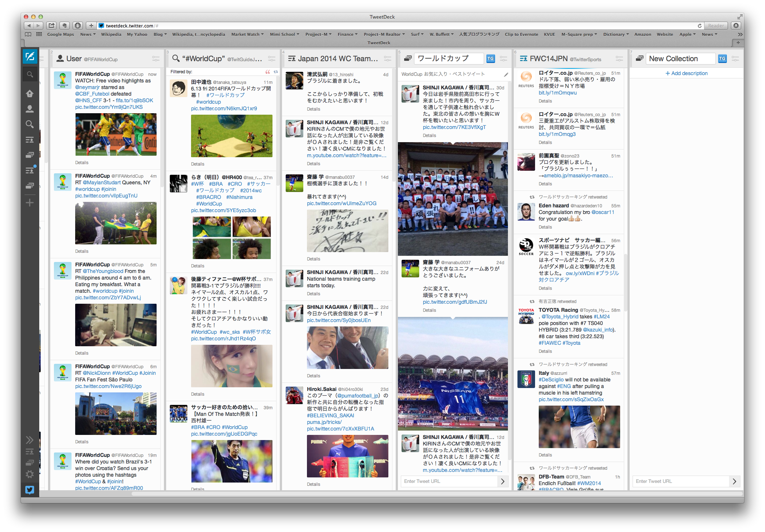This screenshot has width=765, height=532.
Task: Expand Mimi School bookmarks folder
Action: pyautogui.click(x=285, y=34)
